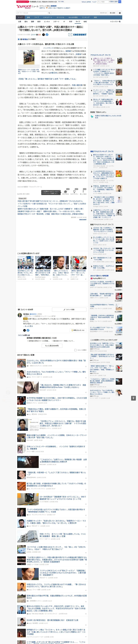The height and width of the screenshot is (644, 138).
Task: Click 記事に関する報告 report icon
Action: pos(24,194)
